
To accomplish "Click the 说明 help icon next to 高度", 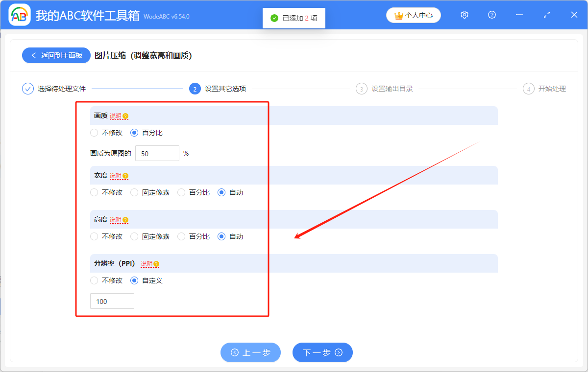I will coord(126,219).
